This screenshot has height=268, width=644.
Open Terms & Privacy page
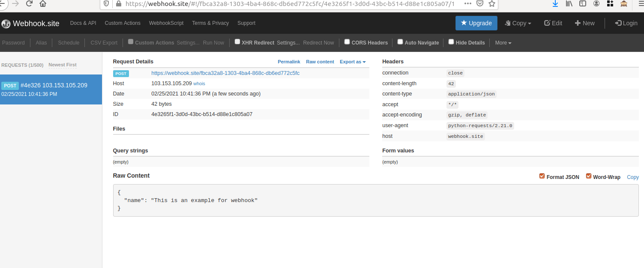click(210, 23)
